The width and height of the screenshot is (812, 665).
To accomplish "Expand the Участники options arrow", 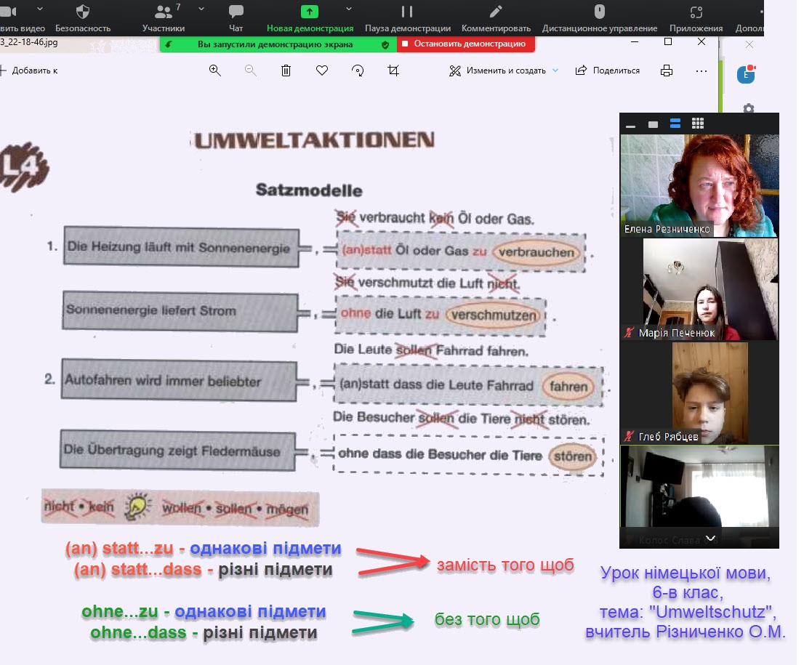I will [201, 9].
